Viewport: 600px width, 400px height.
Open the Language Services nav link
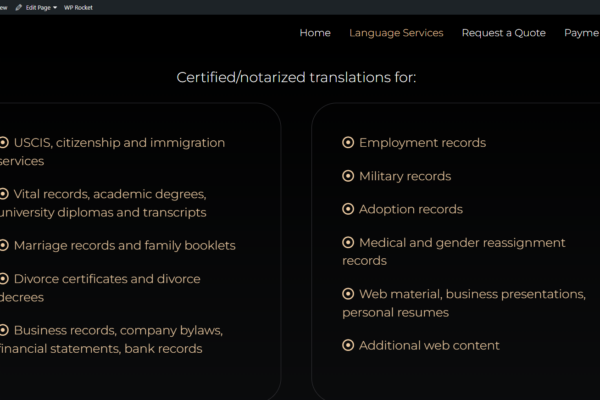click(396, 33)
